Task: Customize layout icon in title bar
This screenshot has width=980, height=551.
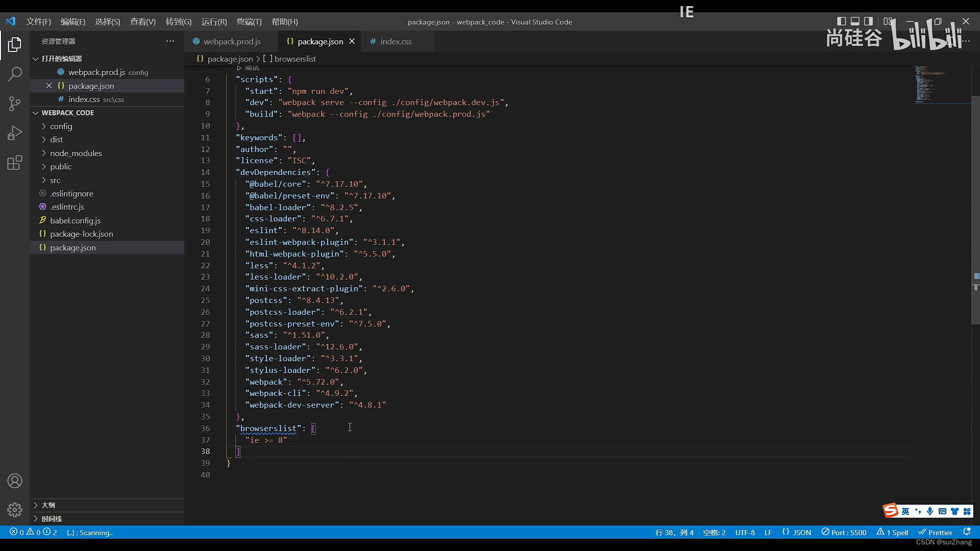Action: pos(888,21)
